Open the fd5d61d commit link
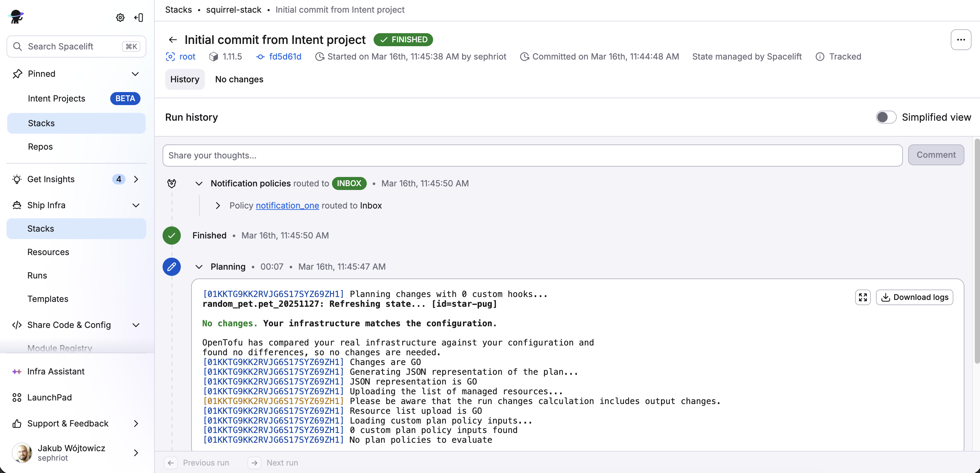 (x=285, y=57)
